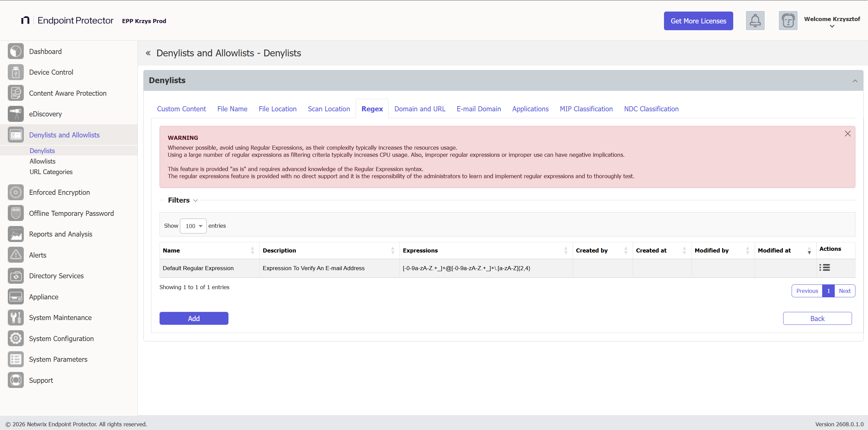Click the Offline Temporary Password icon
The width and height of the screenshot is (868, 430).
point(16,213)
